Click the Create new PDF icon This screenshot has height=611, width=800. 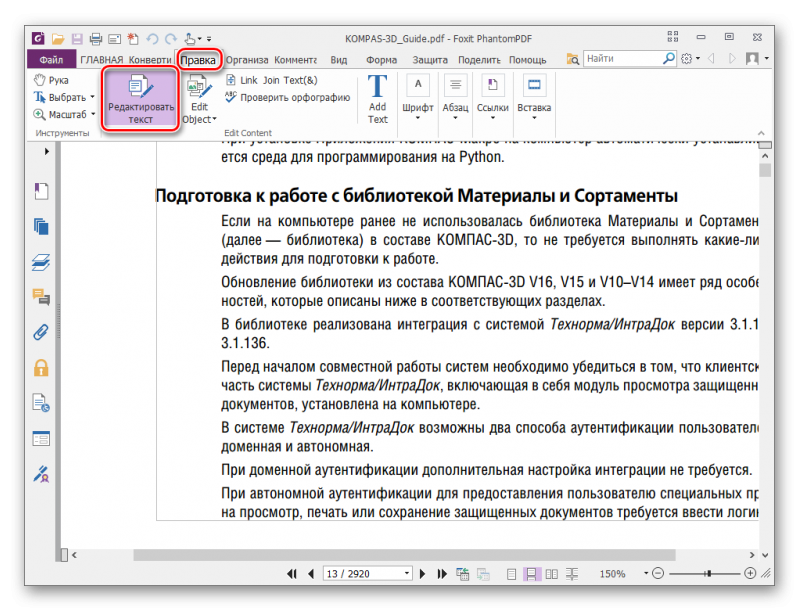133,39
